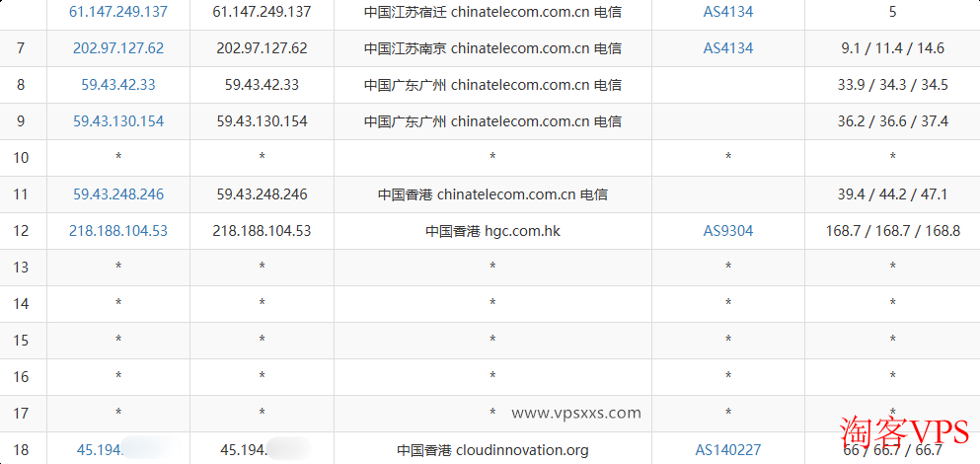This screenshot has width=980, height=464.
Task: Click AS4134 in the 61.147.249.137 row
Action: coord(727,12)
